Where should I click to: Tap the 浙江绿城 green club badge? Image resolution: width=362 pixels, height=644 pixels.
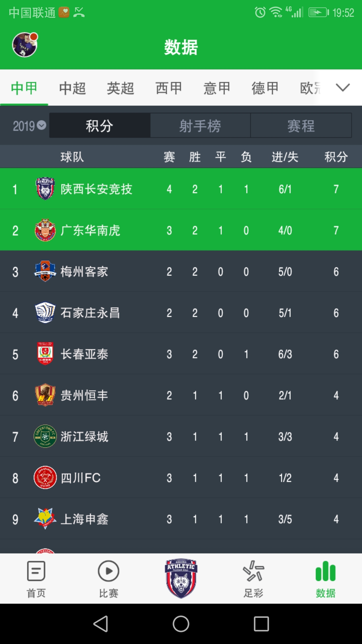45,436
